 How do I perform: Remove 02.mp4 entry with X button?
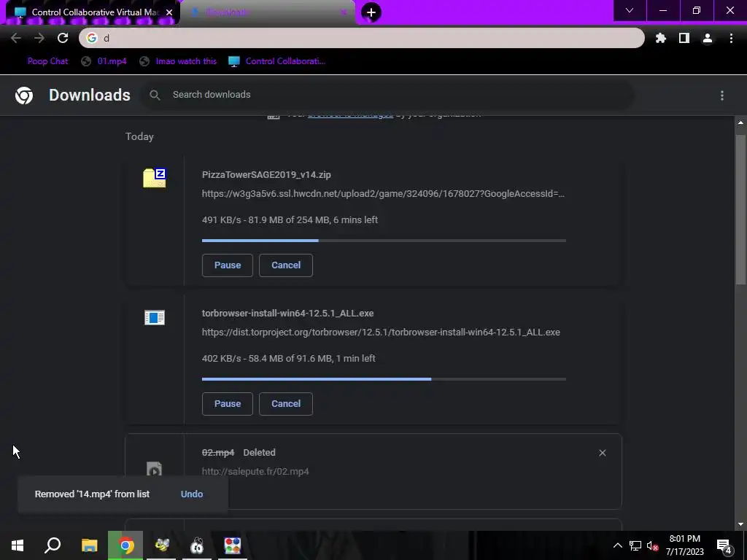tap(602, 453)
